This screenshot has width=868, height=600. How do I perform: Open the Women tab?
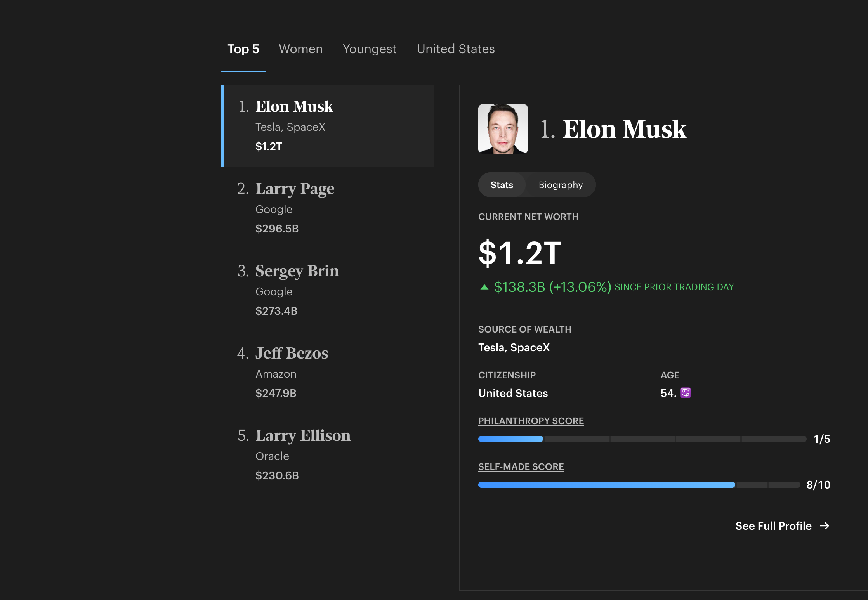tap(300, 49)
